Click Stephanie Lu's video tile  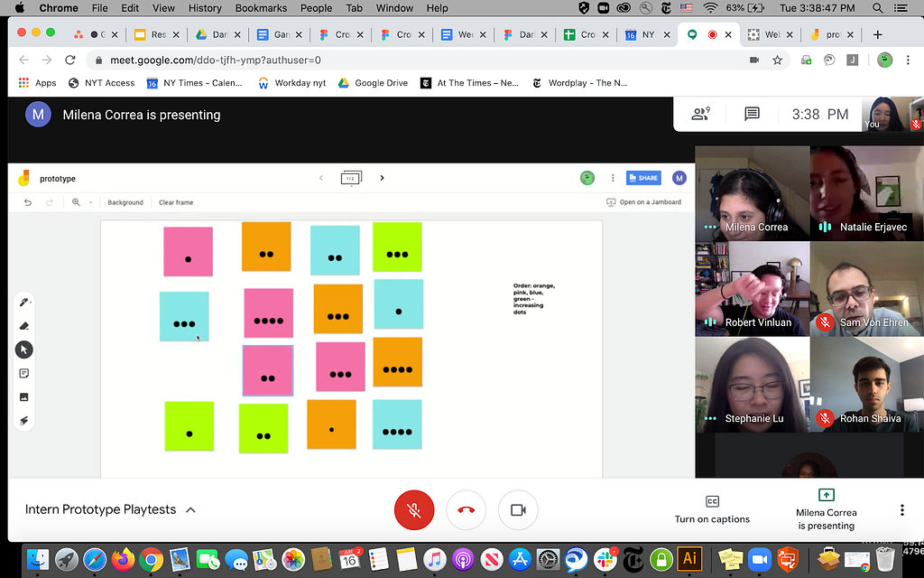753,385
